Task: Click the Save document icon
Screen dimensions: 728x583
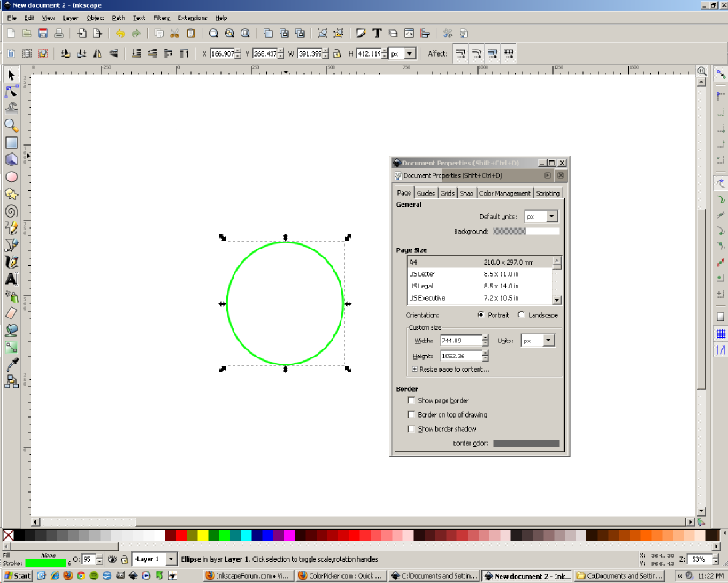Action: pyautogui.click(x=42, y=34)
